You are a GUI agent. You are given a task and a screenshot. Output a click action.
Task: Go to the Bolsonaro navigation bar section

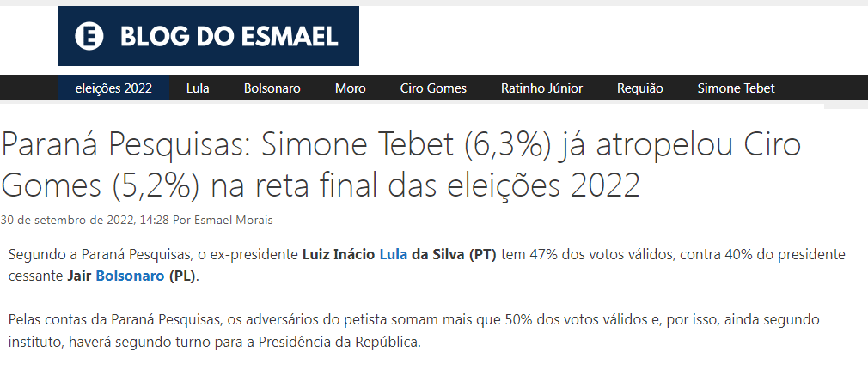tap(272, 88)
